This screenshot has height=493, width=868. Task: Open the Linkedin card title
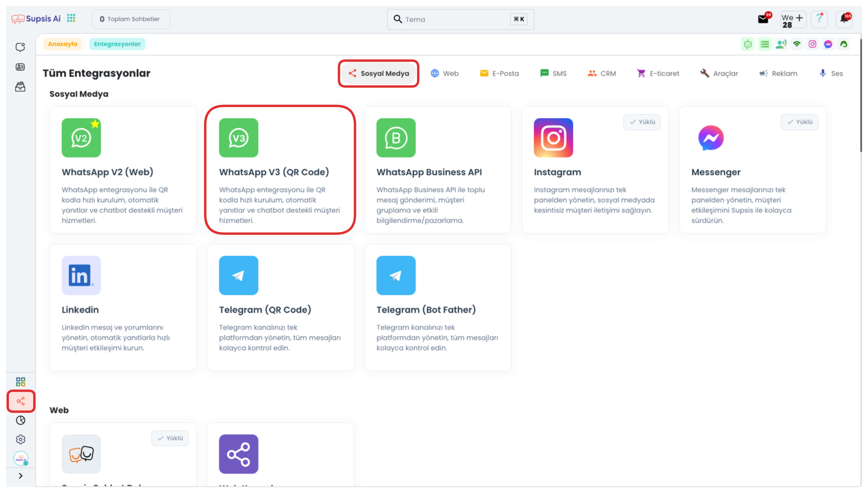(80, 310)
